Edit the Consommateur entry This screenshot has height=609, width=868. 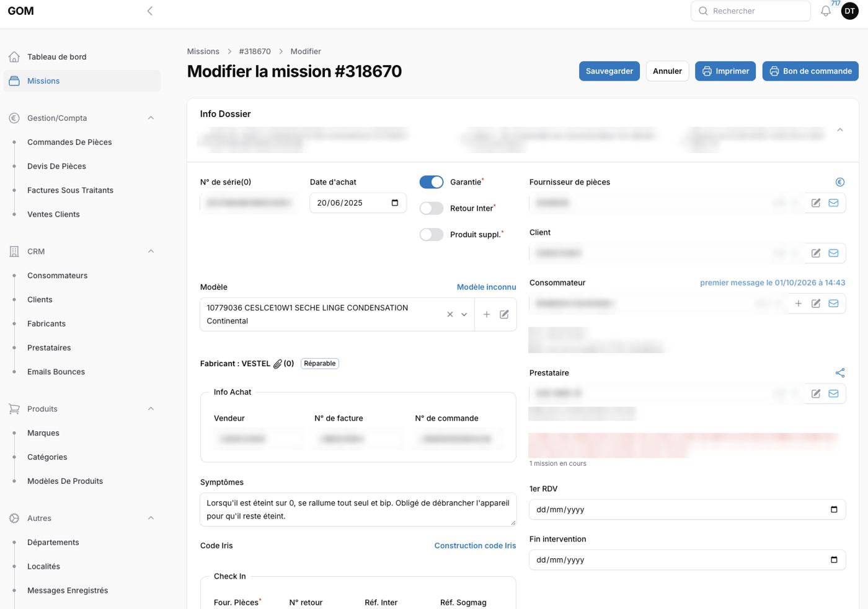[816, 304]
